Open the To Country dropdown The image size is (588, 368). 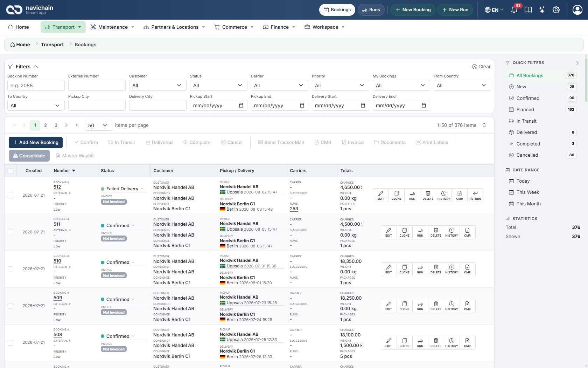36,105
